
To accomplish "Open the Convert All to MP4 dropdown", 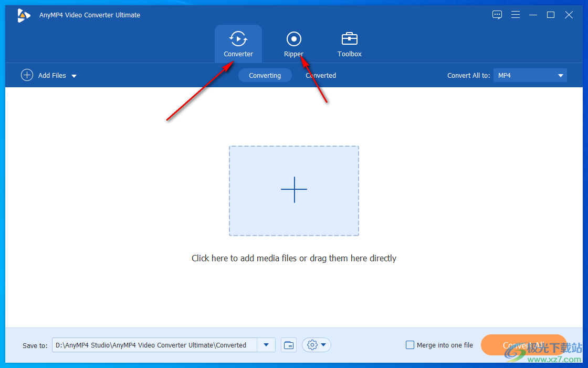I will pos(530,76).
